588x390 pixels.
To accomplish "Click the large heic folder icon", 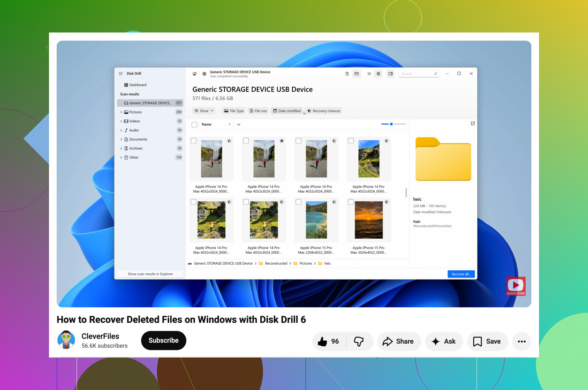I will pos(443,159).
